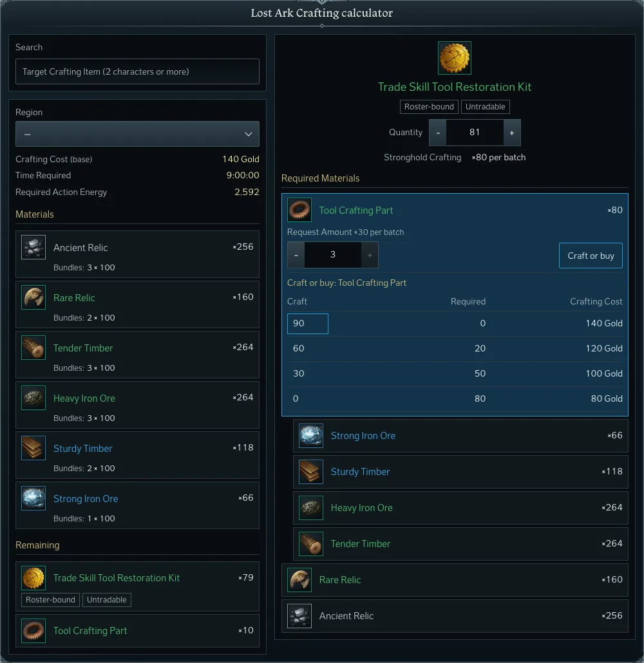Click the large Trade Skill Tool Restoration Kit icon
644x663 pixels.
pyautogui.click(x=455, y=58)
